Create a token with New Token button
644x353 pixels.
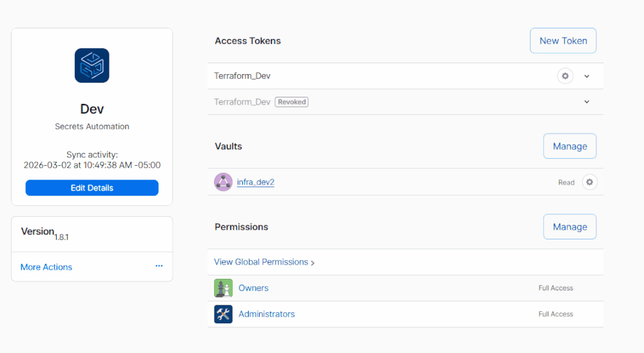coord(563,41)
